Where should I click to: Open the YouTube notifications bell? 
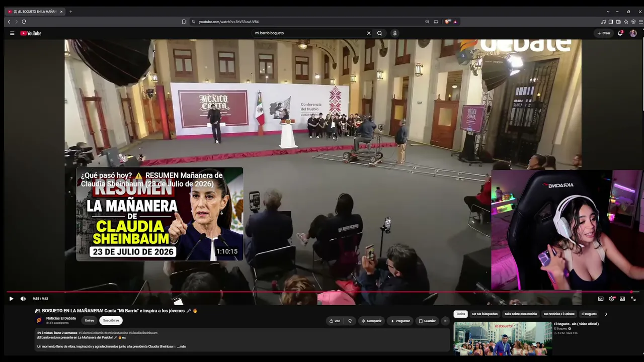pyautogui.click(x=620, y=33)
